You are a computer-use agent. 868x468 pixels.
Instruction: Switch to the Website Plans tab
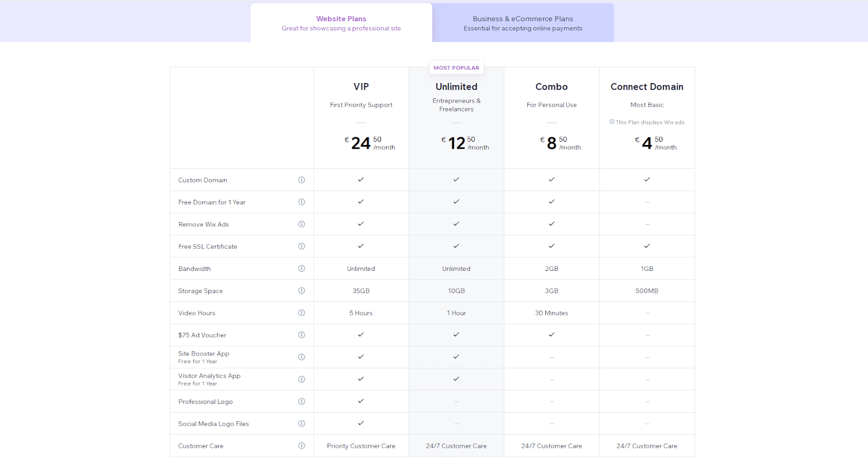tap(341, 23)
